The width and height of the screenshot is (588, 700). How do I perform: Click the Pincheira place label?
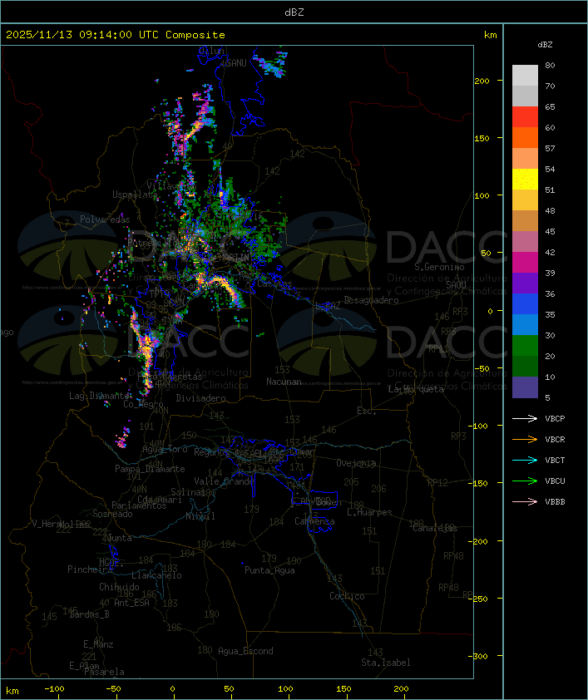(x=90, y=569)
